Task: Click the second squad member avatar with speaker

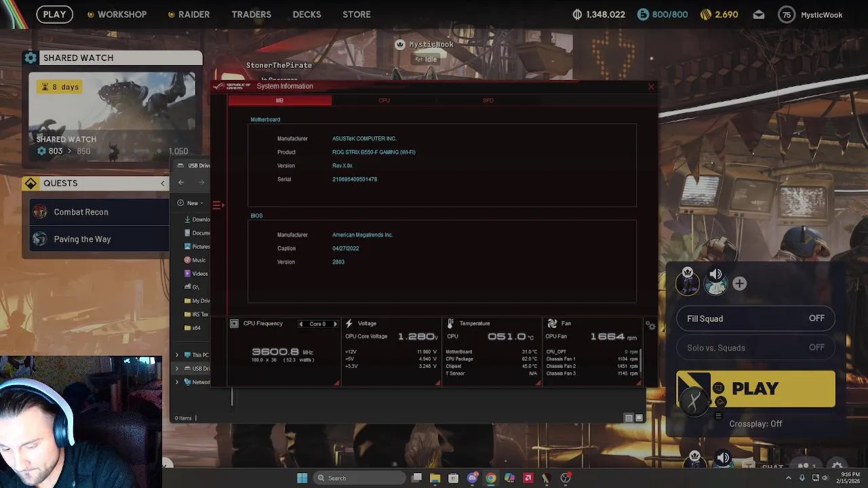Action: click(715, 282)
